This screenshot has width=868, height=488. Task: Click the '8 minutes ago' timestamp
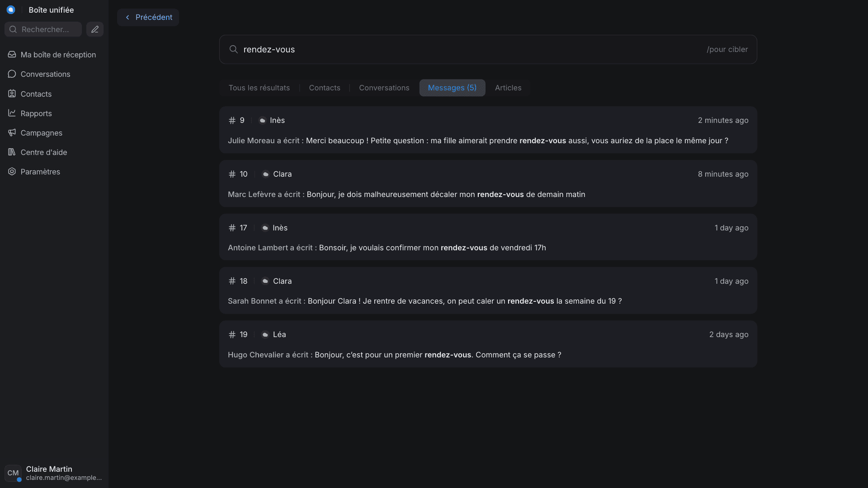tap(723, 174)
